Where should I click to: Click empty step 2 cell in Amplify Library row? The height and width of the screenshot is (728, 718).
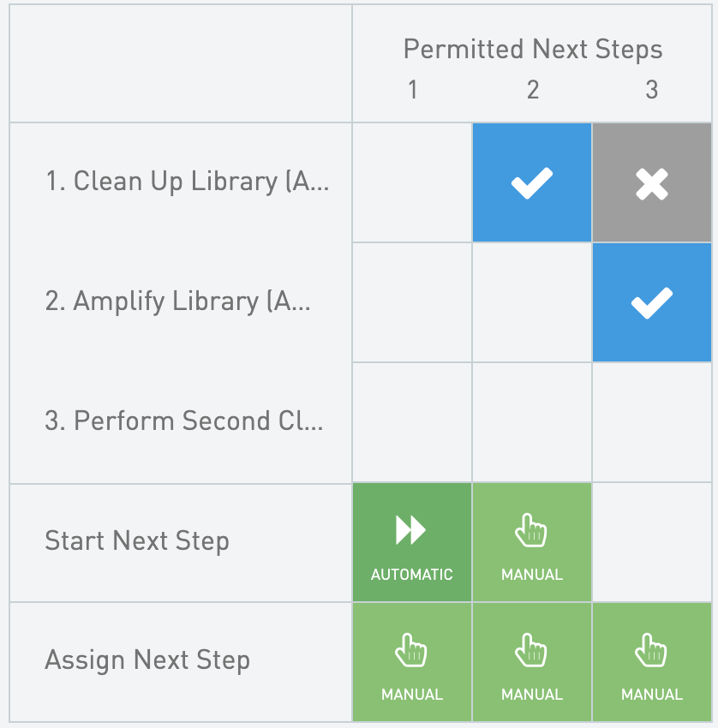(531, 302)
